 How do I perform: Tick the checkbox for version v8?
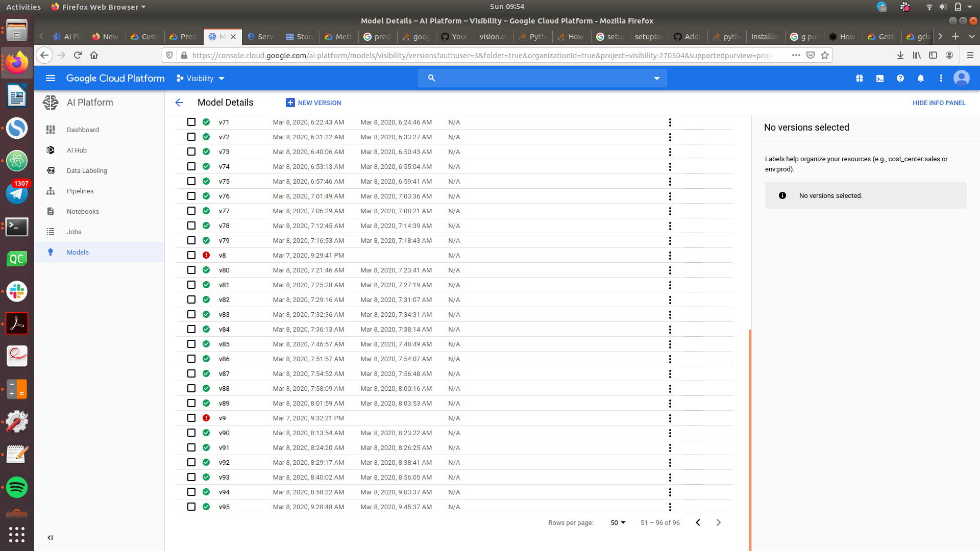(191, 256)
